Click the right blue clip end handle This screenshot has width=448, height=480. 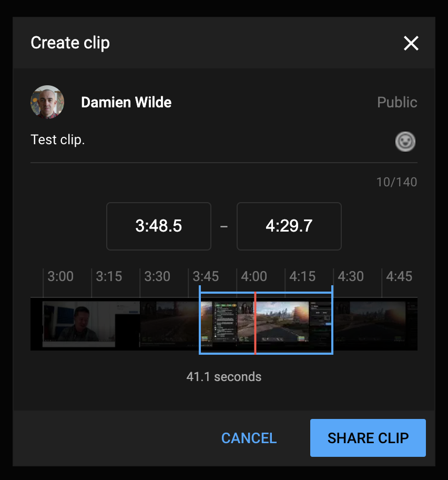(332, 321)
